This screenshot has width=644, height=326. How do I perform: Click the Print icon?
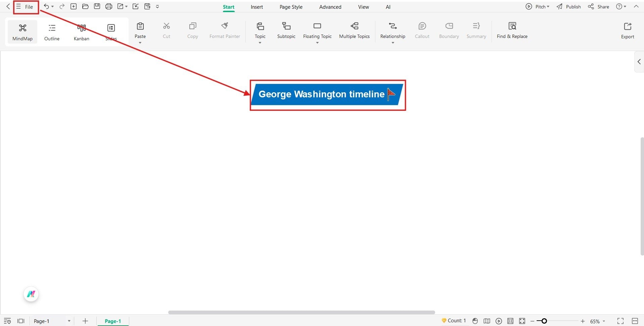[x=108, y=6]
